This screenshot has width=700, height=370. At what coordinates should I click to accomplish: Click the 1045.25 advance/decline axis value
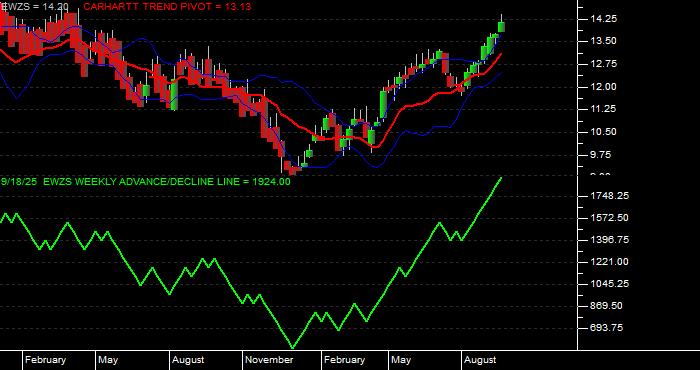[611, 284]
